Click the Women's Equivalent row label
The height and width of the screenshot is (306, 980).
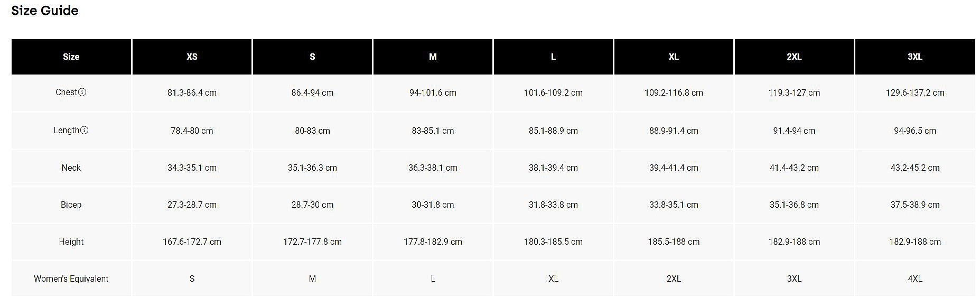coord(71,279)
